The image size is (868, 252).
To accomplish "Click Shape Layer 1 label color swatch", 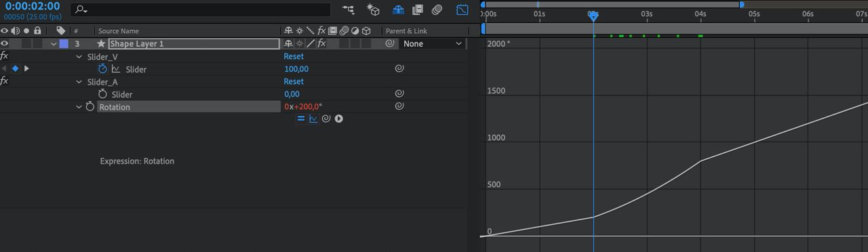I will [64, 43].
